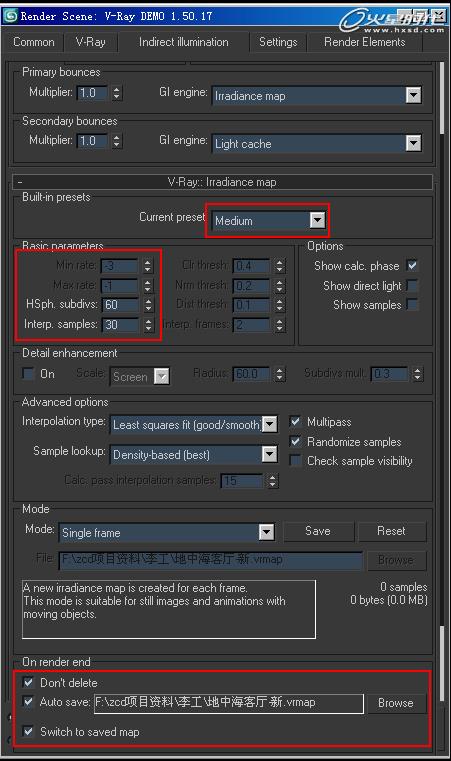Uncheck Randomize samples checkbox
This screenshot has width=451, height=761.
tap(295, 442)
